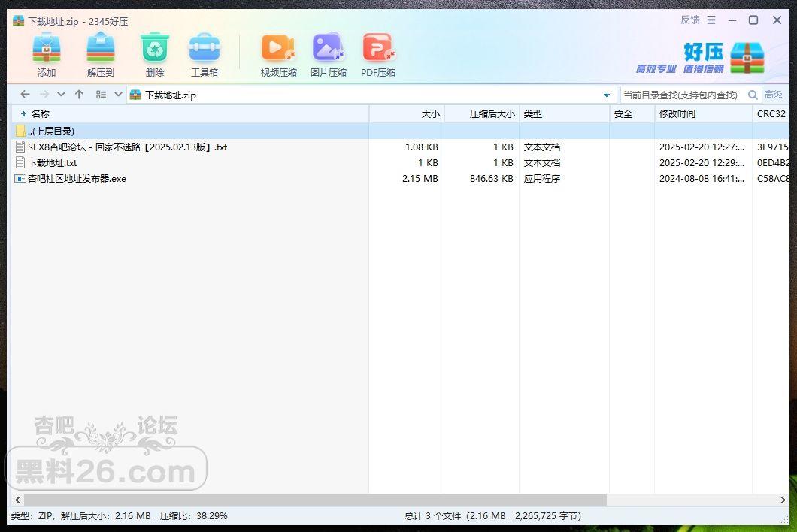797x532 pixels.
Task: Click the 反馈 feedback link
Action: click(x=689, y=20)
